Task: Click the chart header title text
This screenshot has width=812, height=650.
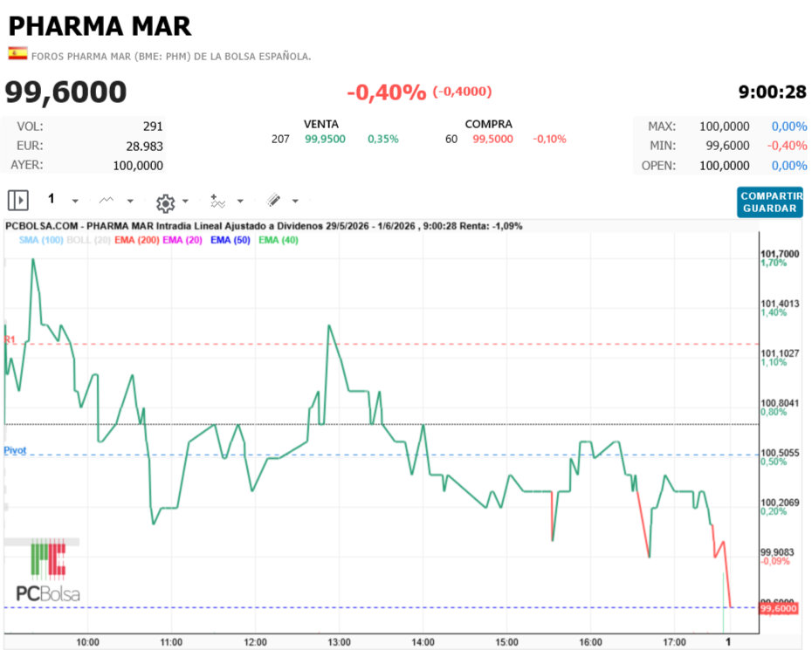Action: 264,226
